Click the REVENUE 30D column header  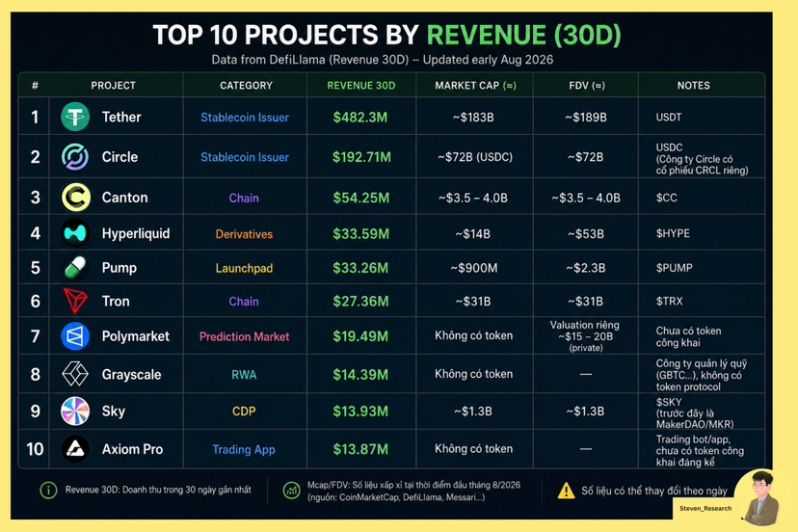[360, 86]
